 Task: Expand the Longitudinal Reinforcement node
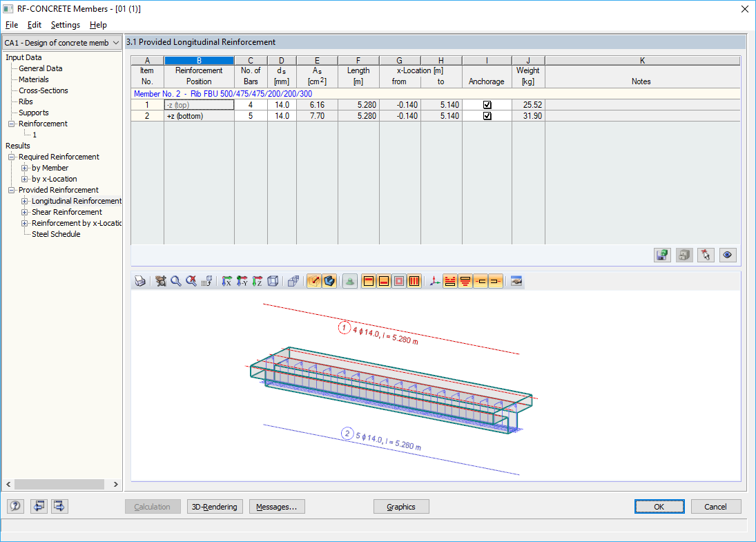pos(24,201)
